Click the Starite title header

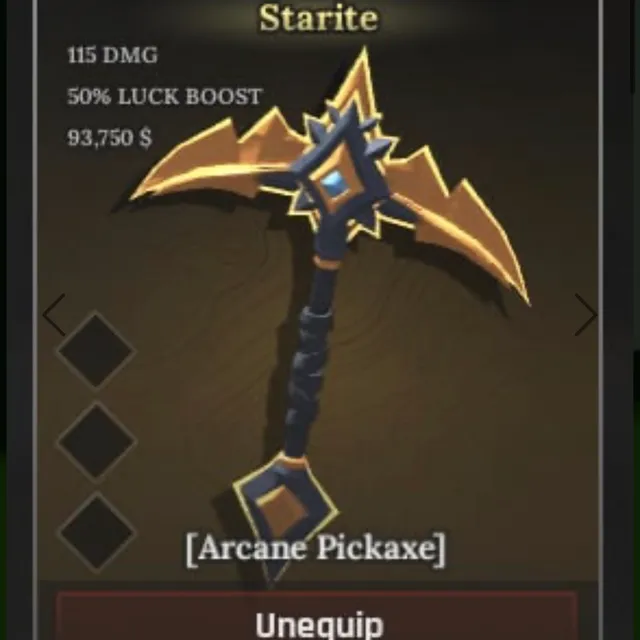click(x=319, y=18)
